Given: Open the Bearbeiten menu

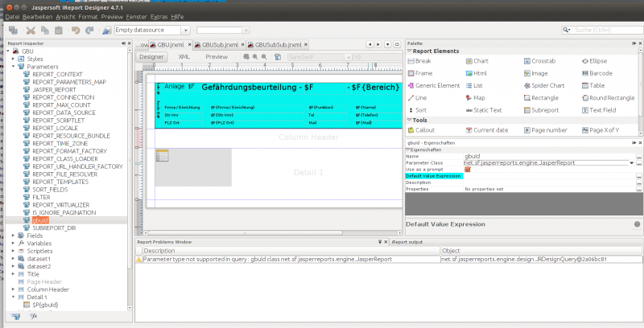Looking at the screenshot, I should coord(37,17).
